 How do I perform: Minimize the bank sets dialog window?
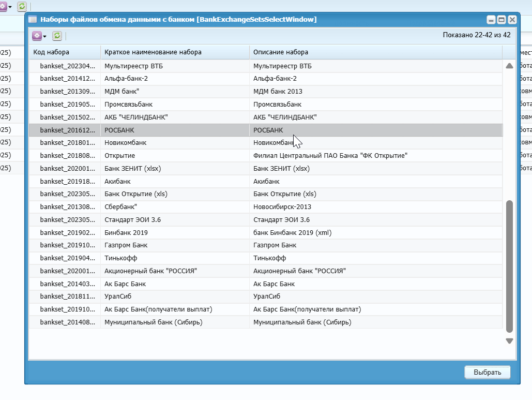pos(491,20)
